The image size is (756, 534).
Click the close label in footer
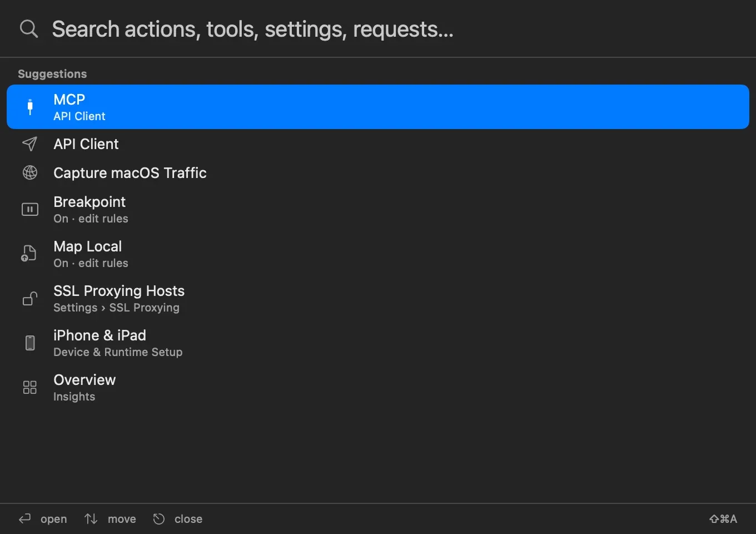pyautogui.click(x=188, y=519)
